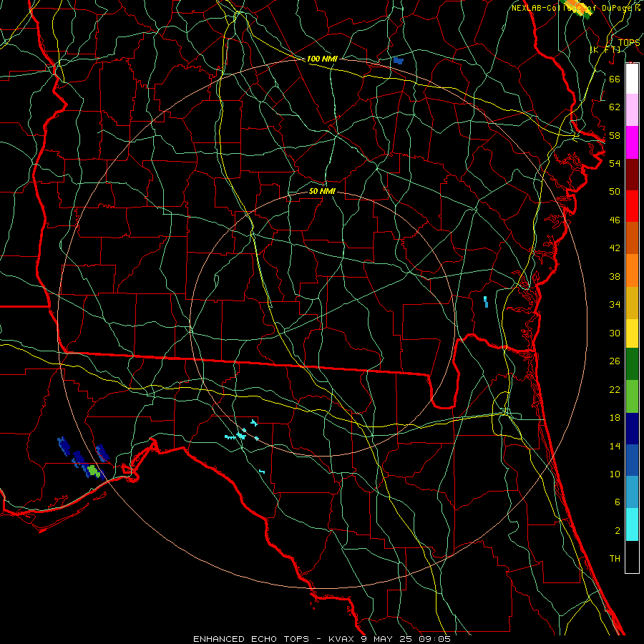Screen dimensions: 644x644
Task: Click the "NEXLAB-College of DuPage" credit text
Action: [x=572, y=8]
